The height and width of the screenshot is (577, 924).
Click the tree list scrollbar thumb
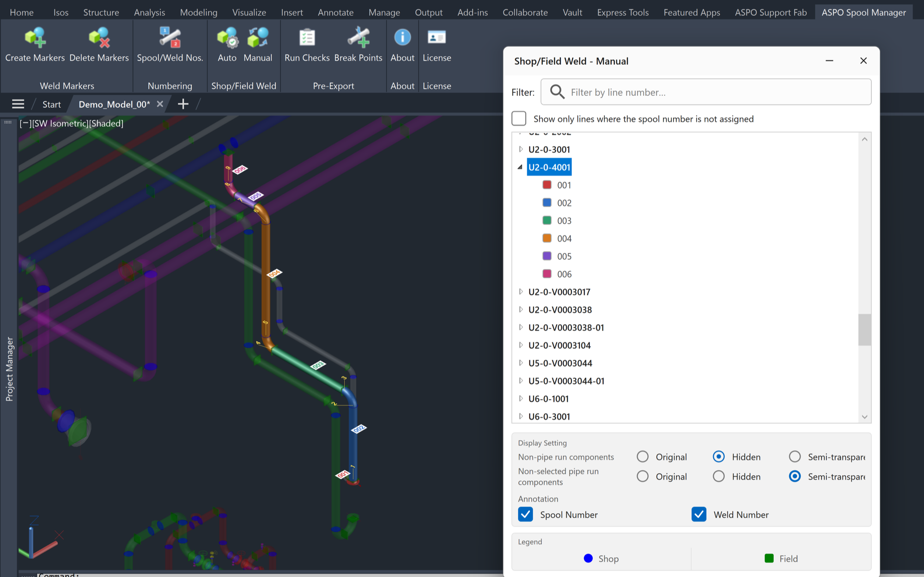coord(864,330)
